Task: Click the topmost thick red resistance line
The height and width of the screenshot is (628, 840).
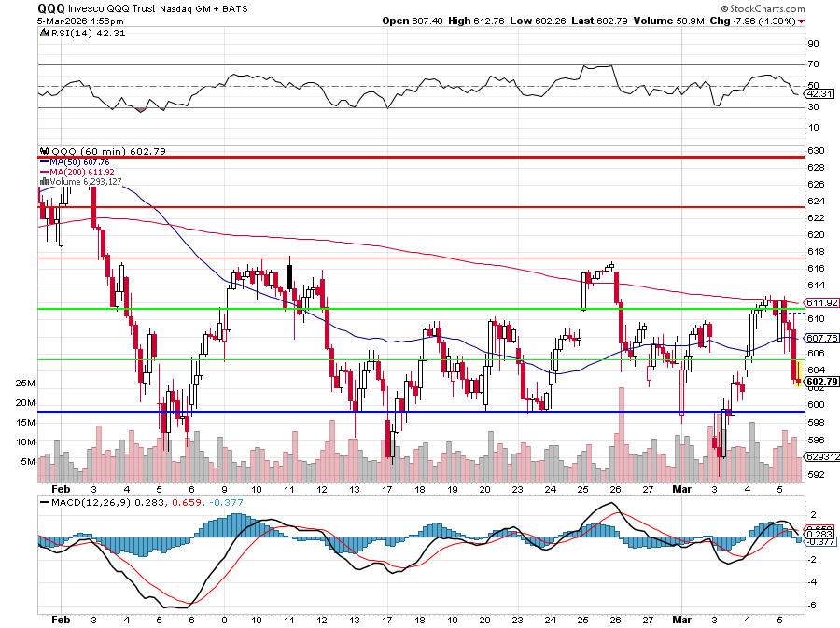Action: pos(420,158)
